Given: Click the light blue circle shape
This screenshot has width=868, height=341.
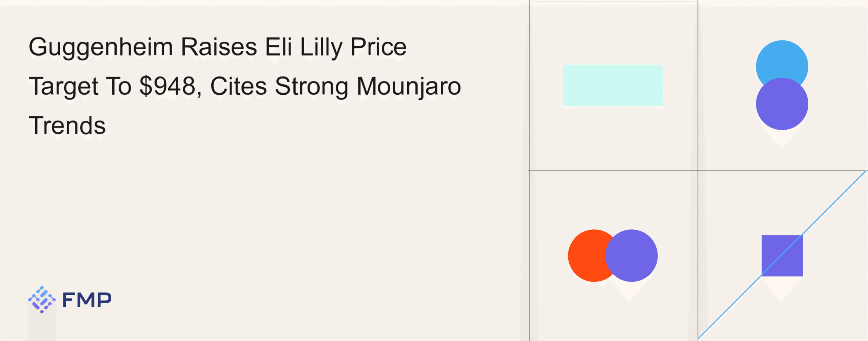Looking at the screenshot, I should 782,58.
